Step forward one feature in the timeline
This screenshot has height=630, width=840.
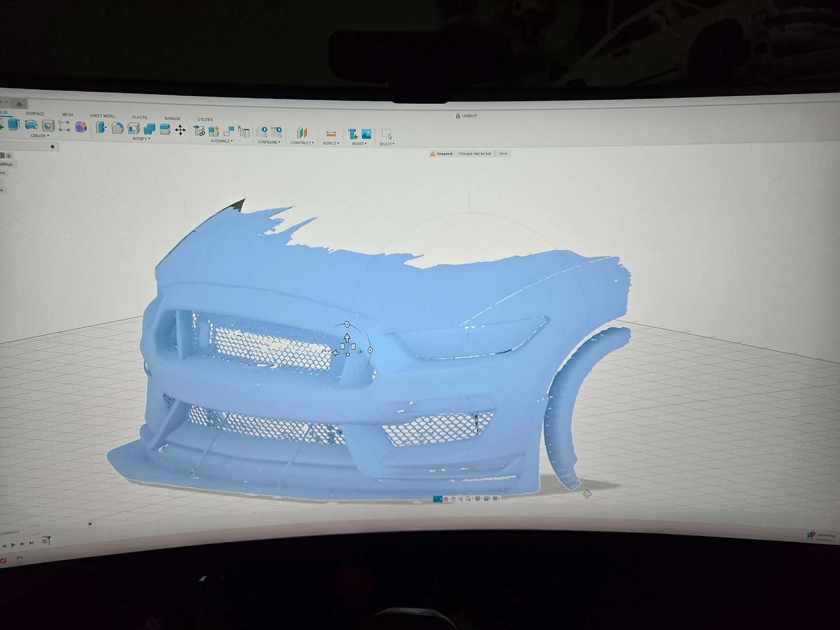[22, 544]
